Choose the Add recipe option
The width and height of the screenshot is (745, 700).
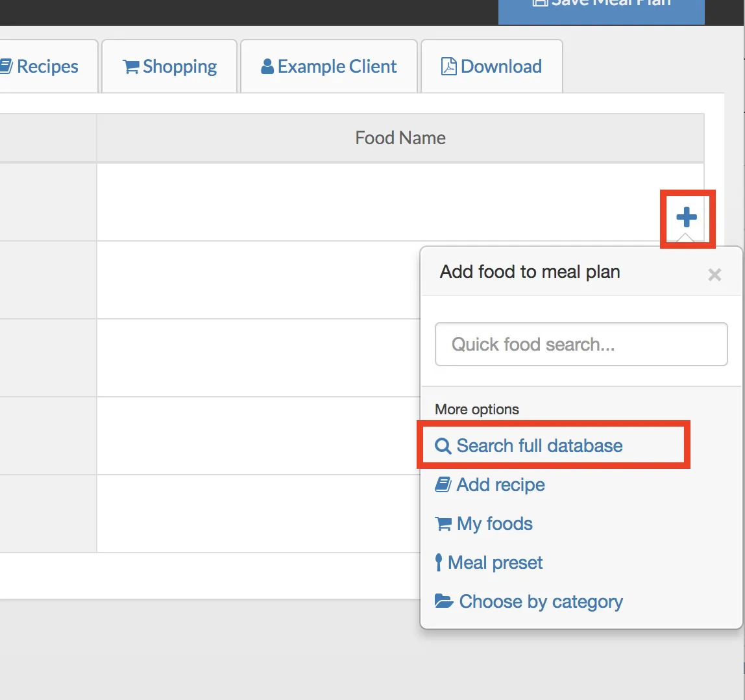click(500, 484)
